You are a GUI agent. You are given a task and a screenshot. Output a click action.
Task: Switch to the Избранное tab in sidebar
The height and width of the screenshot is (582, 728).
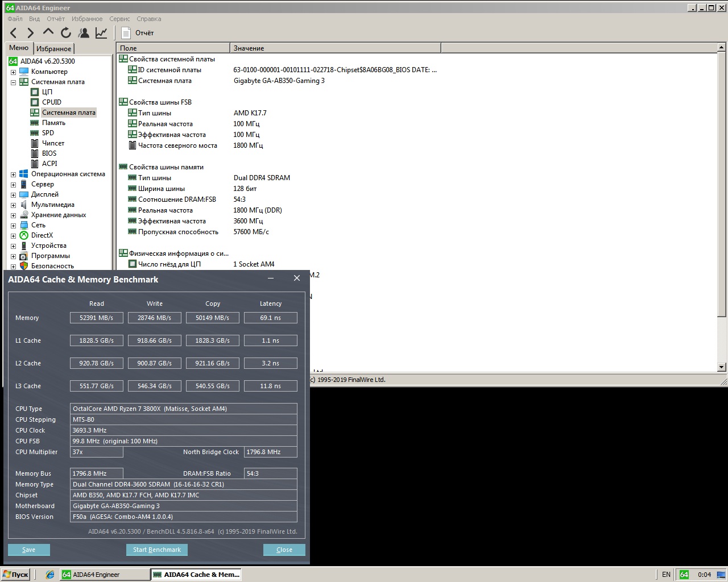point(54,49)
